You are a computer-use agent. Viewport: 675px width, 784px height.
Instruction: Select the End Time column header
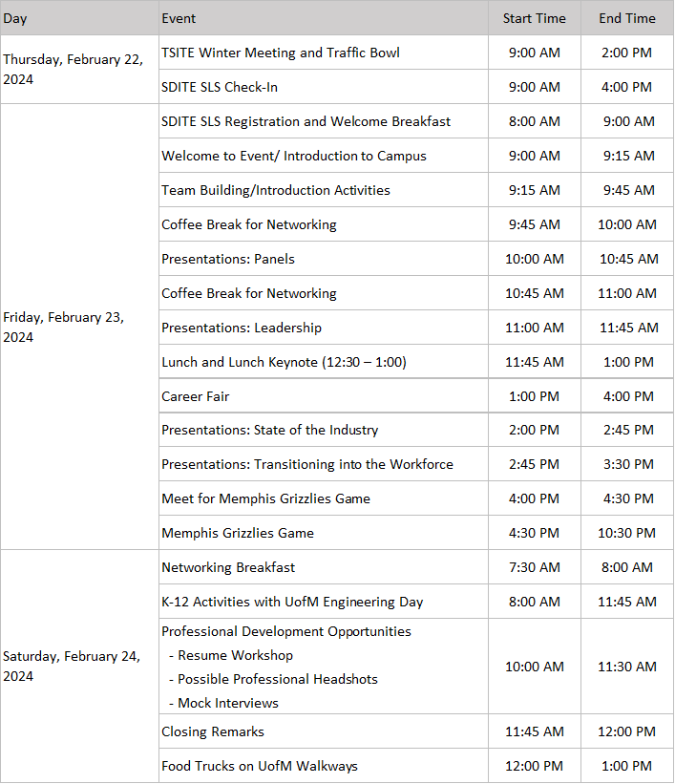(x=626, y=18)
